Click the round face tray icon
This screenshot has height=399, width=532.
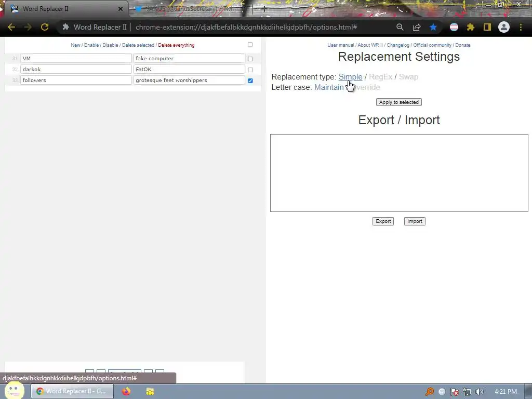coord(442,392)
